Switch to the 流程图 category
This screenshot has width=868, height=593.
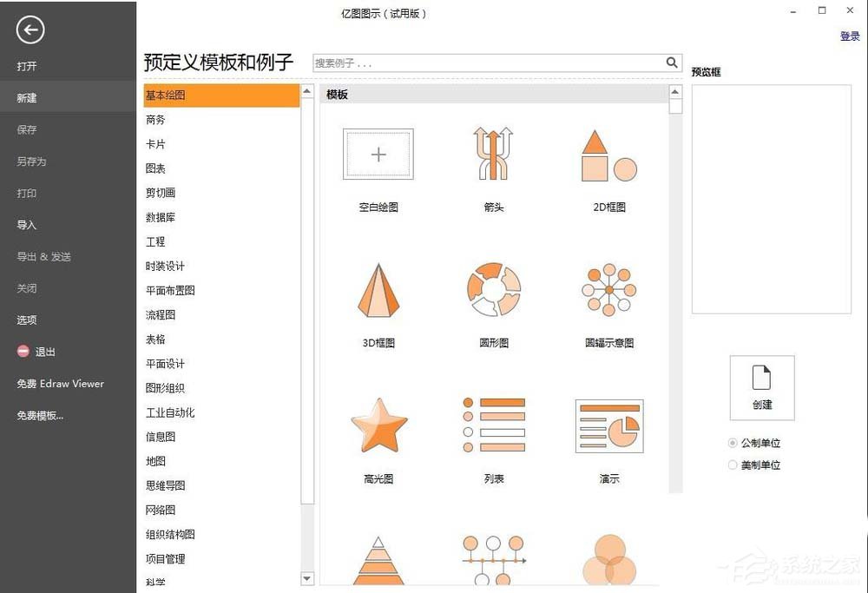(x=160, y=315)
